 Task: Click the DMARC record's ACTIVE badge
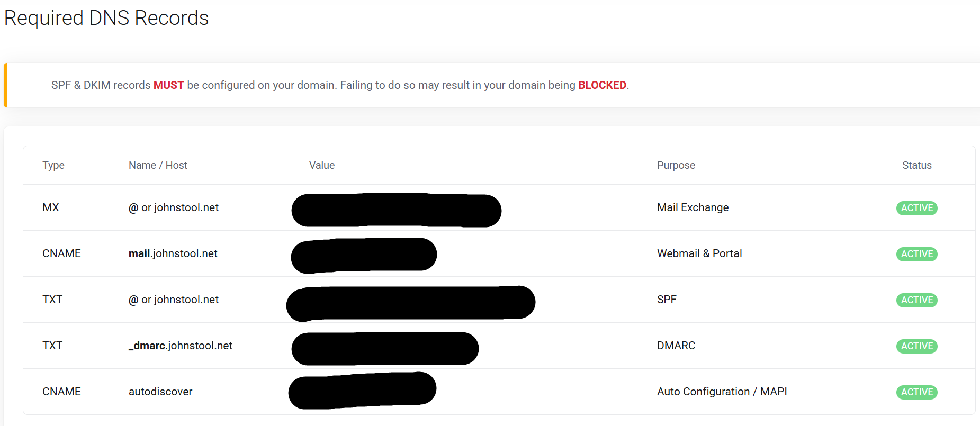(x=916, y=346)
